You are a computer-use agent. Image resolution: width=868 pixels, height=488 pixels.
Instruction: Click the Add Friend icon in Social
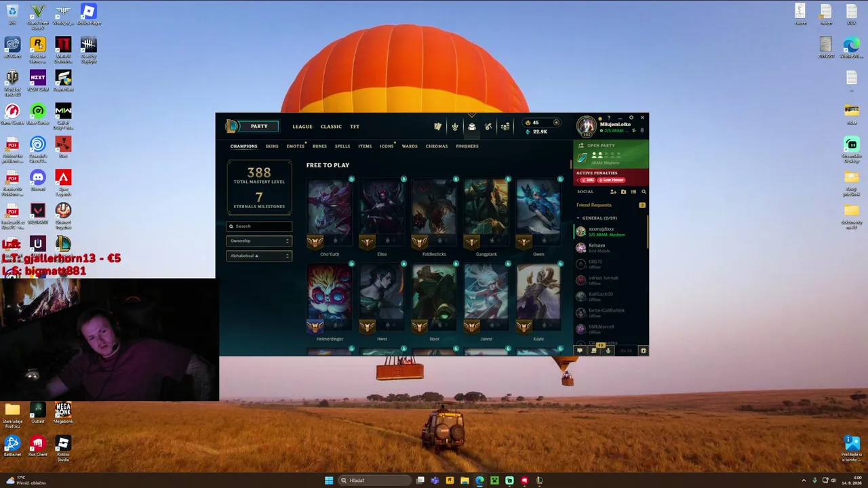613,192
